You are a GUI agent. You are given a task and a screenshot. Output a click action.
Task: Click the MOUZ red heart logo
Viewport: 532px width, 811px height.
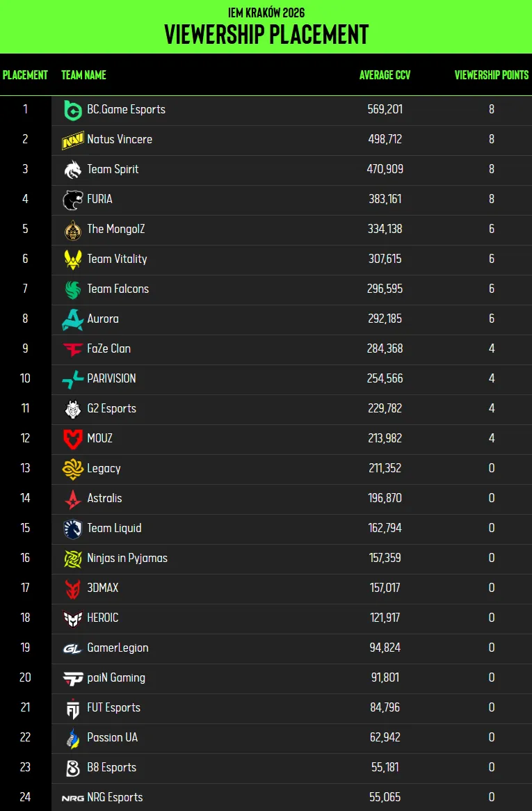pos(72,439)
